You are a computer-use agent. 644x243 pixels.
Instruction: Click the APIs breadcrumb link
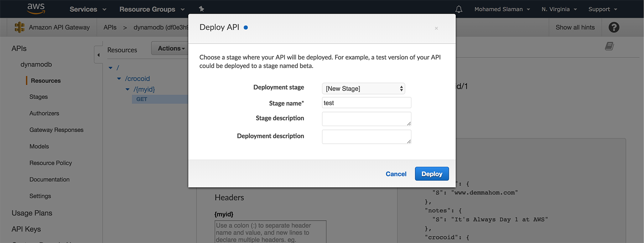(110, 27)
